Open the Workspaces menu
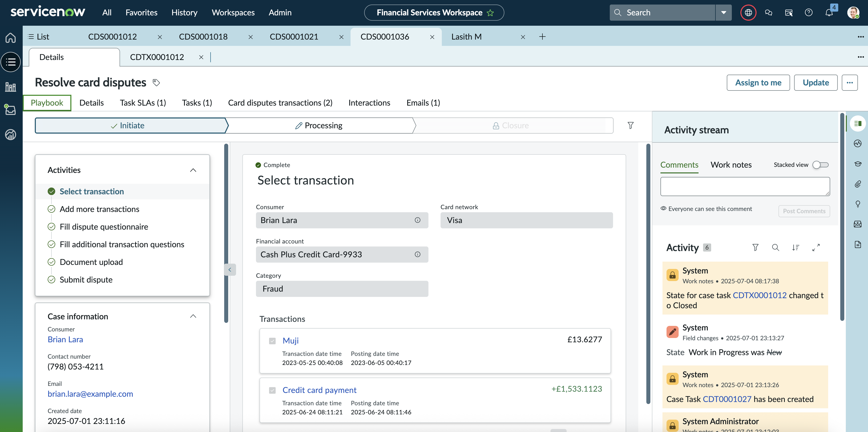This screenshot has width=868, height=432. coord(233,12)
